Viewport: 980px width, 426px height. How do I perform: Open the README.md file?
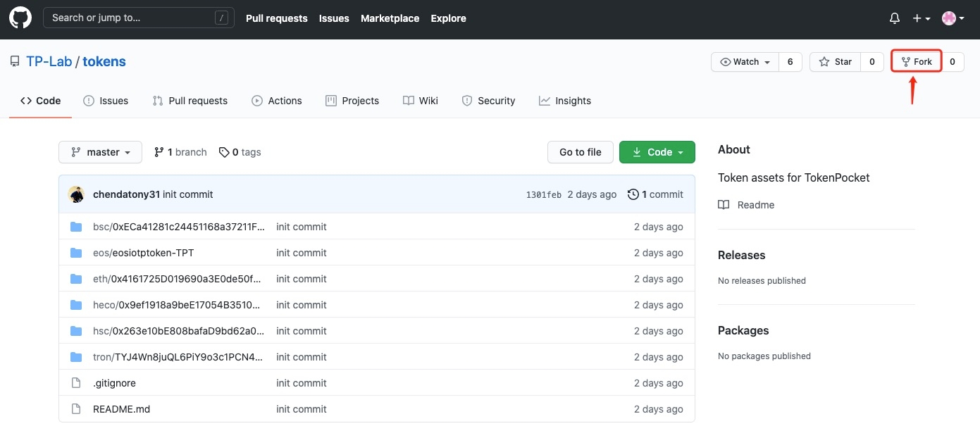[x=121, y=409]
